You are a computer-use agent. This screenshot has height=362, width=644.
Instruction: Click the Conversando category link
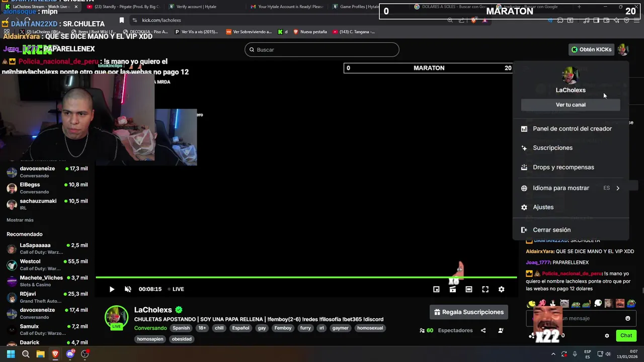click(150, 328)
